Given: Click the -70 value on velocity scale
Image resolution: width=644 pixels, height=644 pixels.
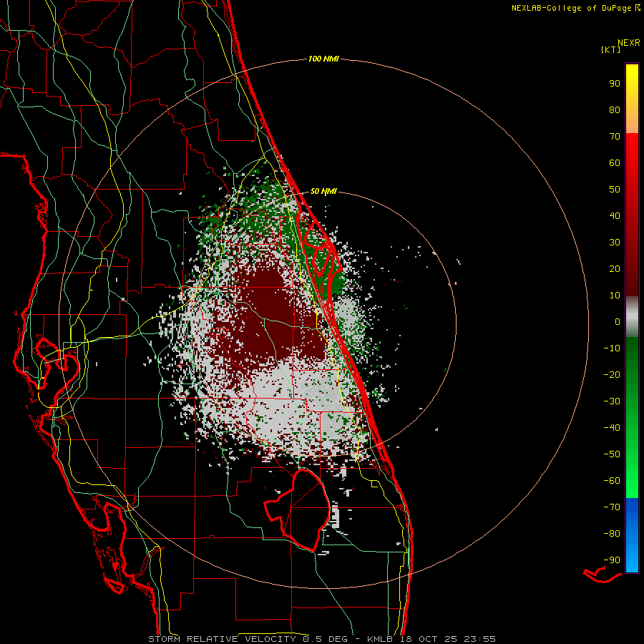Looking at the screenshot, I should point(612,507).
